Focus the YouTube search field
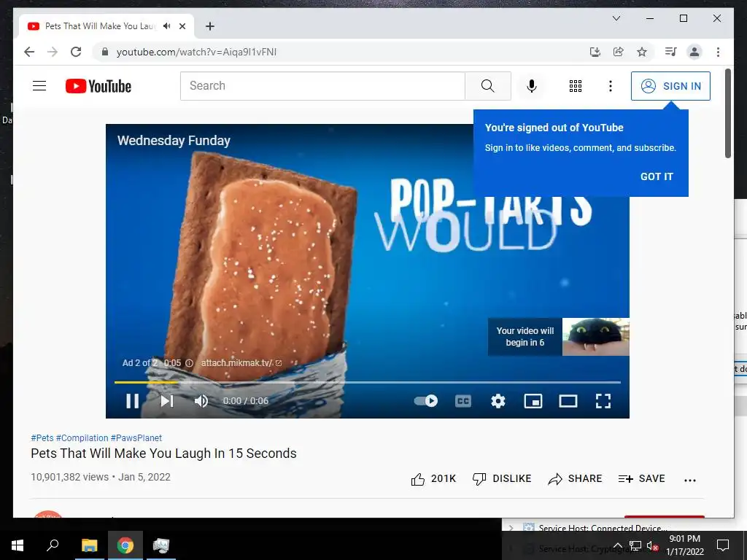This screenshot has height=560, width=747. pyautogui.click(x=322, y=86)
